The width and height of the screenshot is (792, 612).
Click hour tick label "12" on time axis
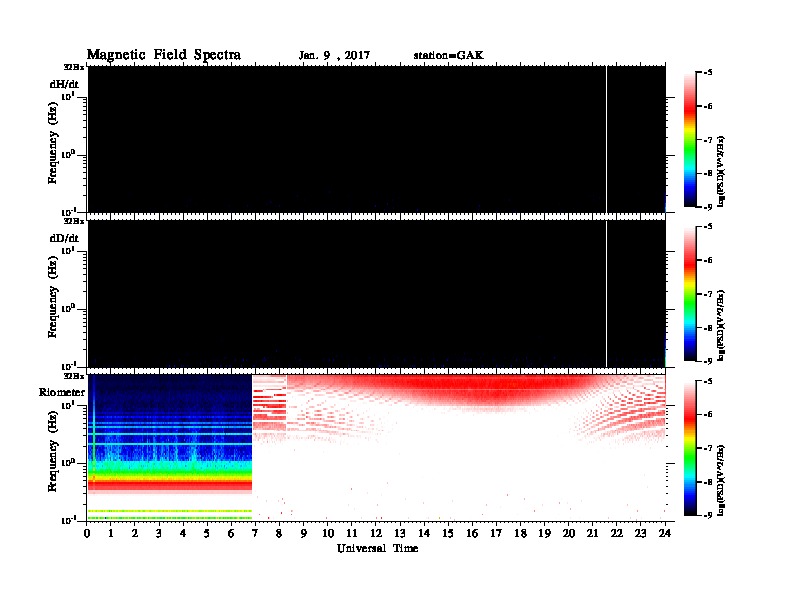(x=376, y=534)
